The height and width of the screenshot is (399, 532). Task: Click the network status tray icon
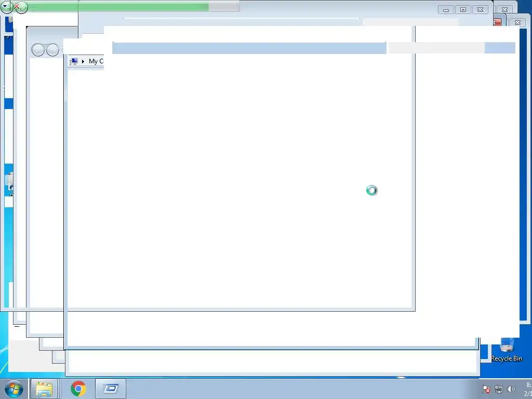click(499, 389)
